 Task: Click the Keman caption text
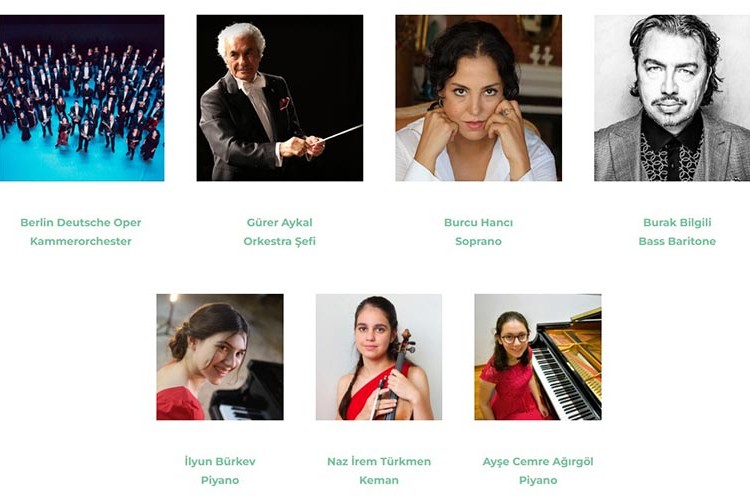tap(379, 480)
